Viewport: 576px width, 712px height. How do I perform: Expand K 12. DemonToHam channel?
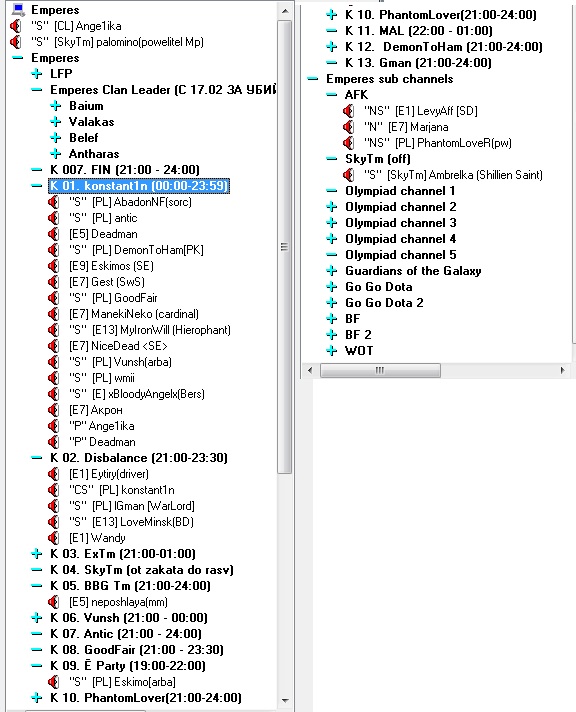(332, 47)
